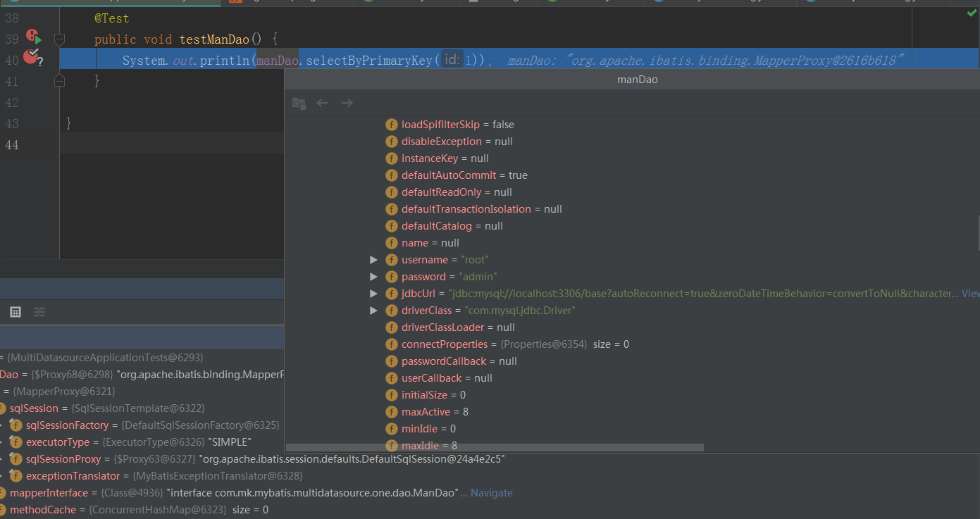Click the run test gutter icon at line 39
The width and height of the screenshot is (980, 519).
[x=34, y=37]
